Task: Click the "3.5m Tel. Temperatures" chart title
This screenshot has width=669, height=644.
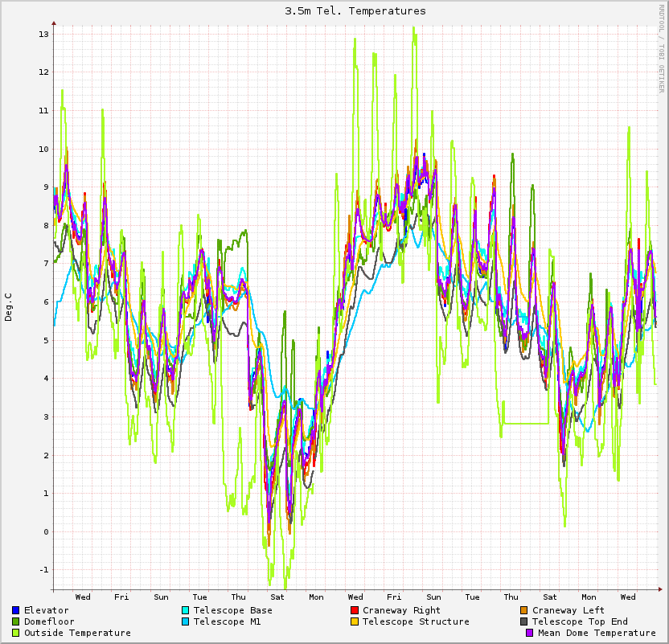Action: click(355, 11)
